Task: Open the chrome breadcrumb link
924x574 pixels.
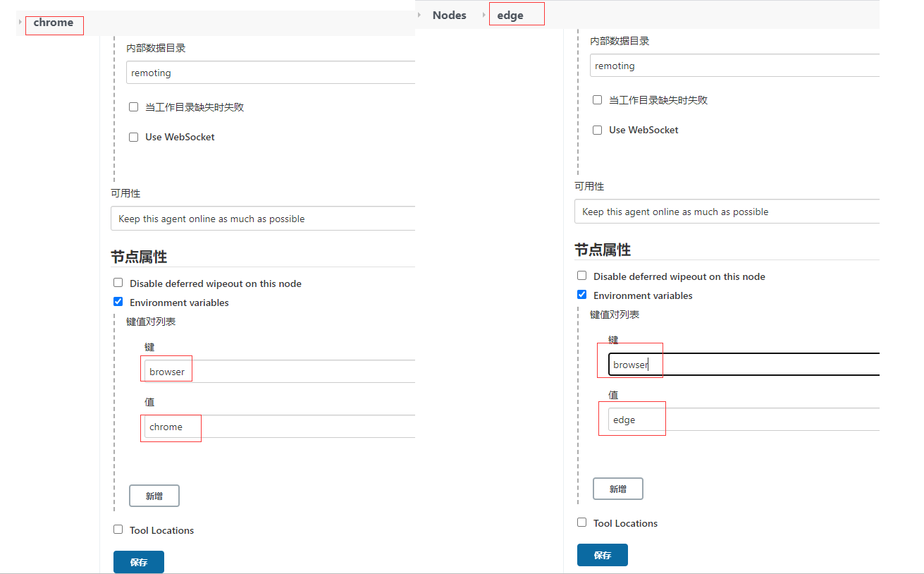Action: click(54, 23)
